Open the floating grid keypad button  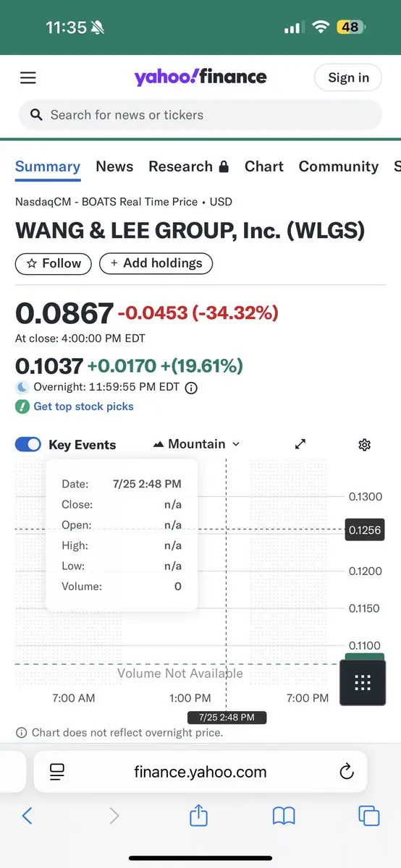point(363,682)
